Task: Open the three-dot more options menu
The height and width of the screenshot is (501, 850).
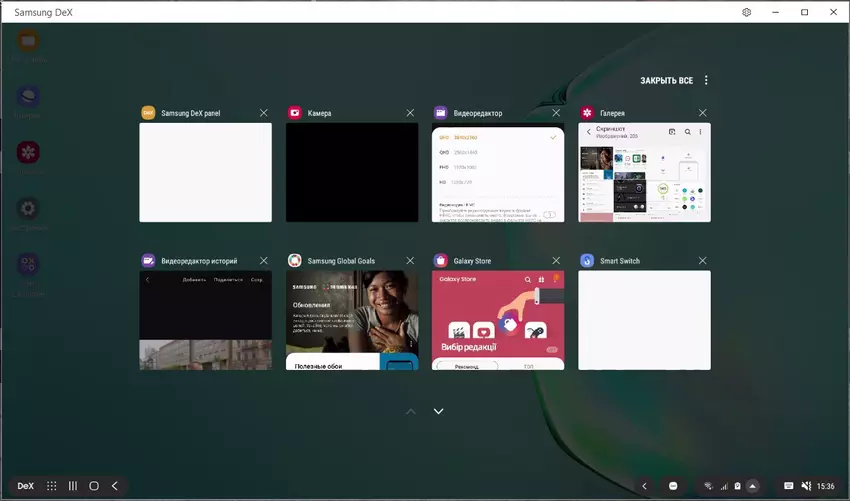Action: pos(706,80)
